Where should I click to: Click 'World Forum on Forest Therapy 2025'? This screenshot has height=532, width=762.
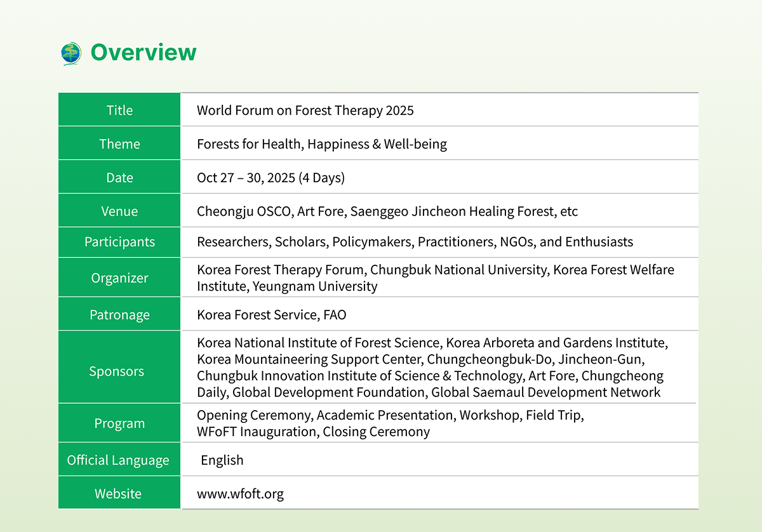[x=305, y=110]
